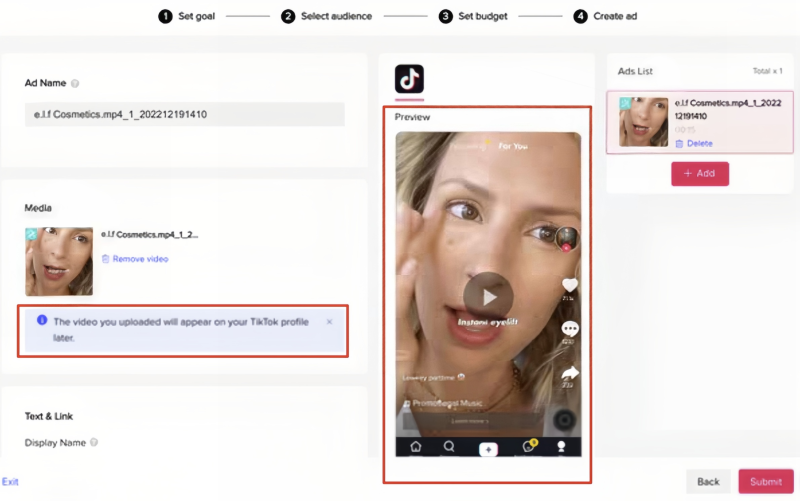The image size is (800, 501).
Task: Click the Exit link
Action: point(10,482)
